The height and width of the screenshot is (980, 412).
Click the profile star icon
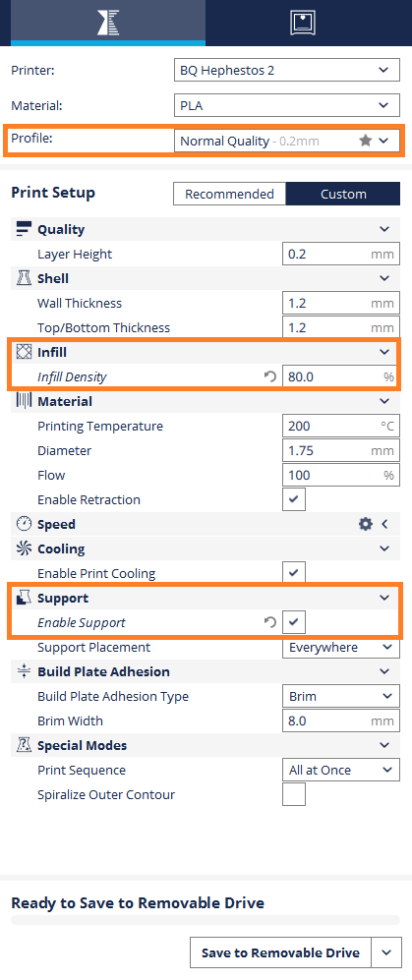click(366, 141)
